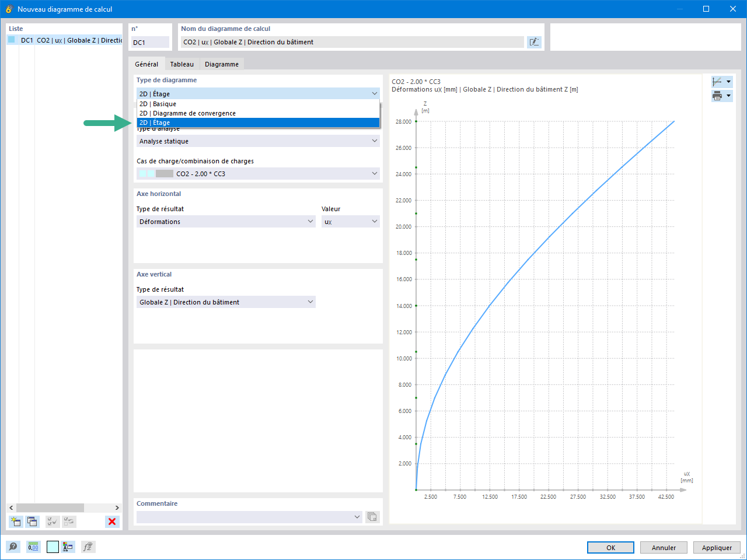Click the chart title 'CO2 - 2.00 * CC3'
The image size is (747, 560).
click(x=416, y=82)
